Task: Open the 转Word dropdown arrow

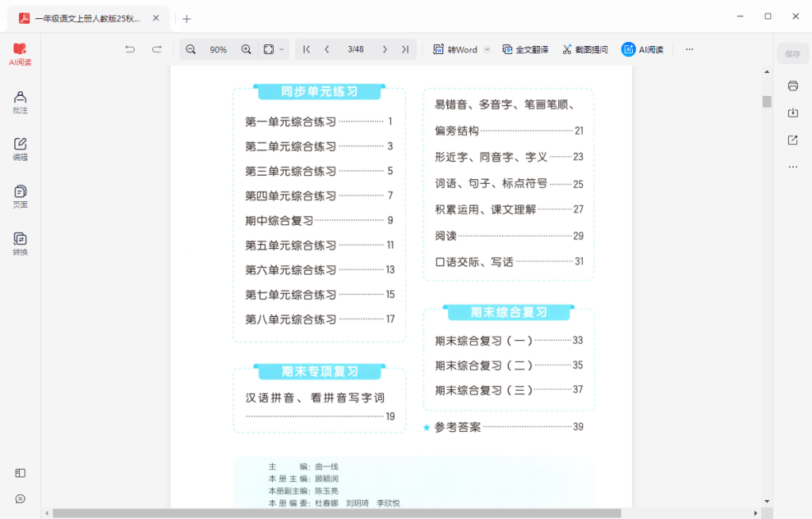Action: pyautogui.click(x=486, y=49)
